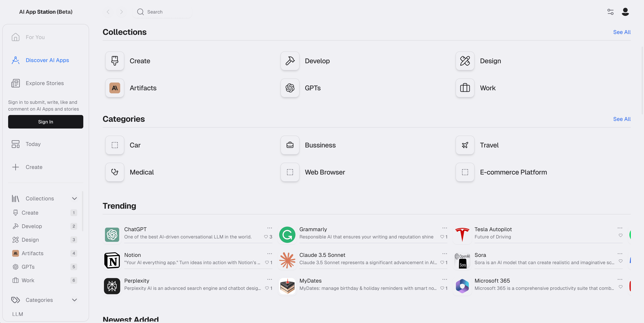644x323 pixels.
Task: Click See All next to Collections
Action: pos(622,32)
